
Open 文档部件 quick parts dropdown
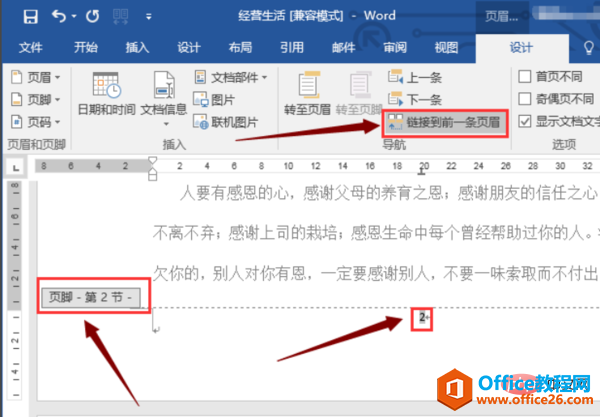231,77
